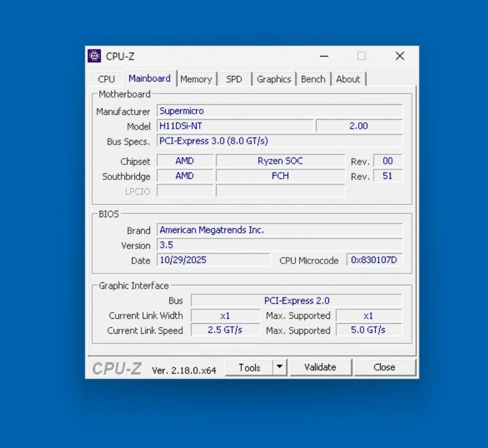The height and width of the screenshot is (448, 488).
Task: Open the Bench tab
Action: (x=313, y=79)
